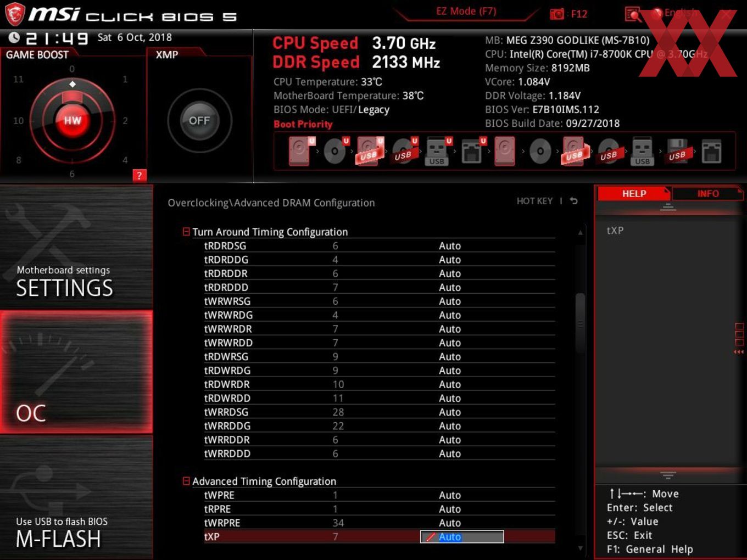This screenshot has height=560, width=747.
Task: Switch to EZ Mode (F7)
Action: point(466,11)
